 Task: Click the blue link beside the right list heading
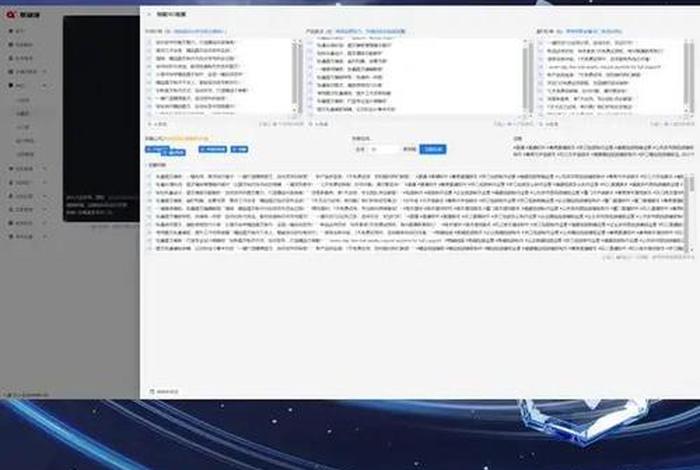coord(593,32)
